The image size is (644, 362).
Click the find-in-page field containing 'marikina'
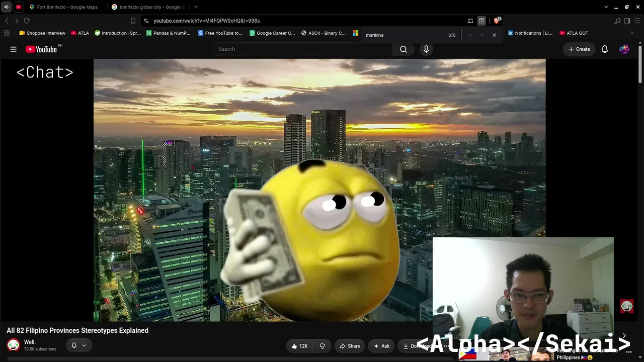(x=404, y=35)
